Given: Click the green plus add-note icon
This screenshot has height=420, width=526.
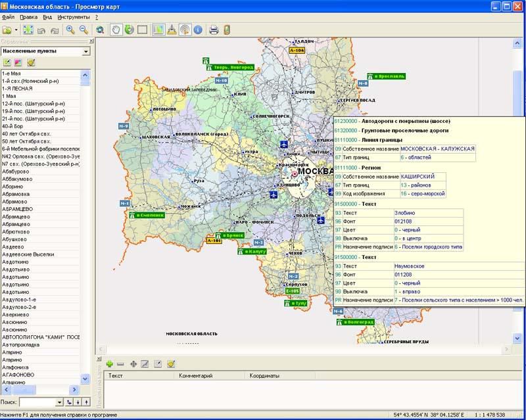Looking at the screenshot, I should (x=109, y=363).
